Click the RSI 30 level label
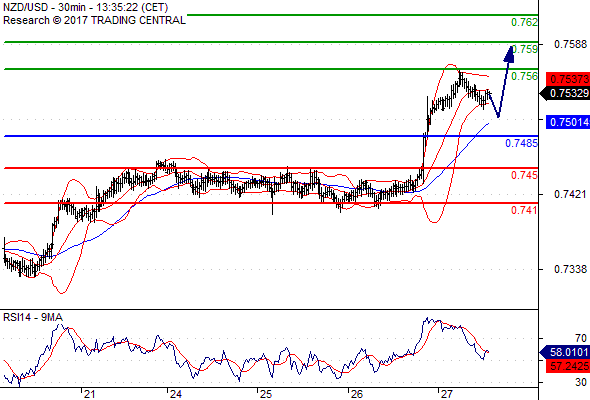Viewport: 590px width, 400px height. click(x=581, y=382)
